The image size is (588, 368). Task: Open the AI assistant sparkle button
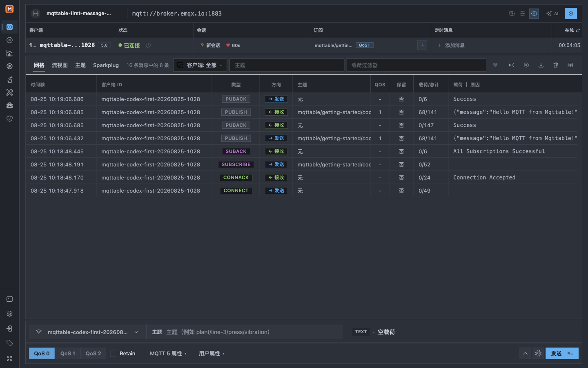pos(552,13)
